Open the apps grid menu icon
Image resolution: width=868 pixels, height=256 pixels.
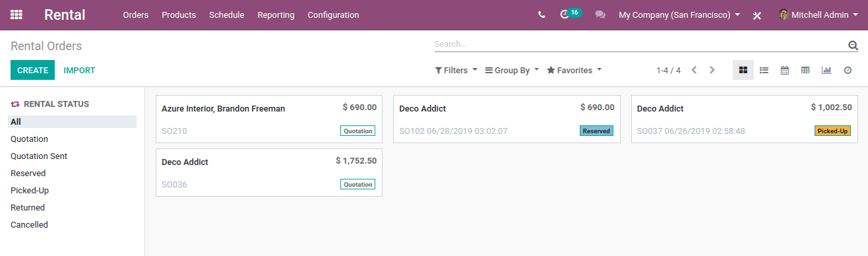16,15
